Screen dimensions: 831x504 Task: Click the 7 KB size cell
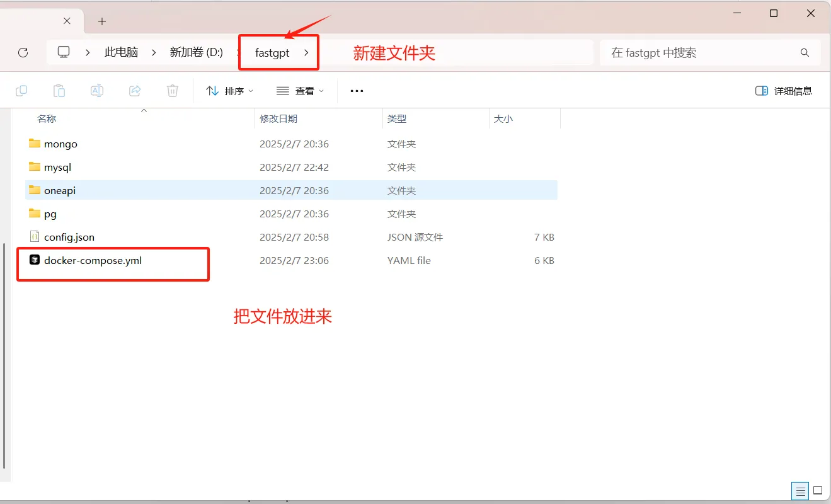click(544, 237)
